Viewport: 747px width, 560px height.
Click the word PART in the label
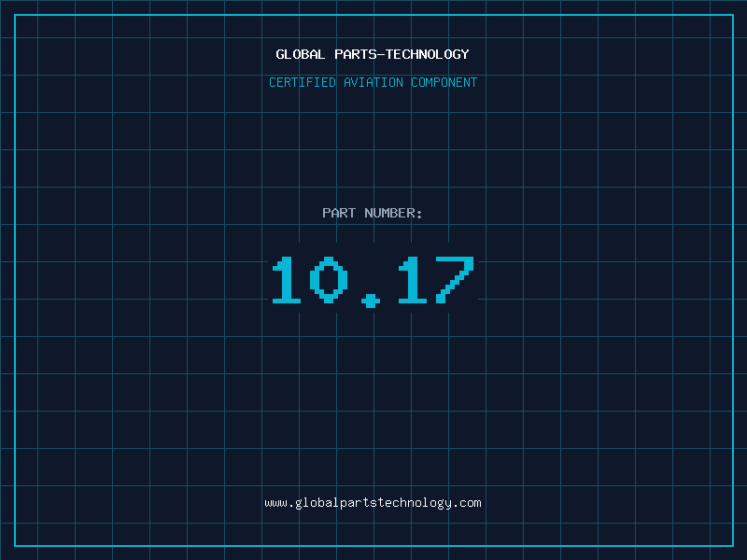tap(339, 214)
